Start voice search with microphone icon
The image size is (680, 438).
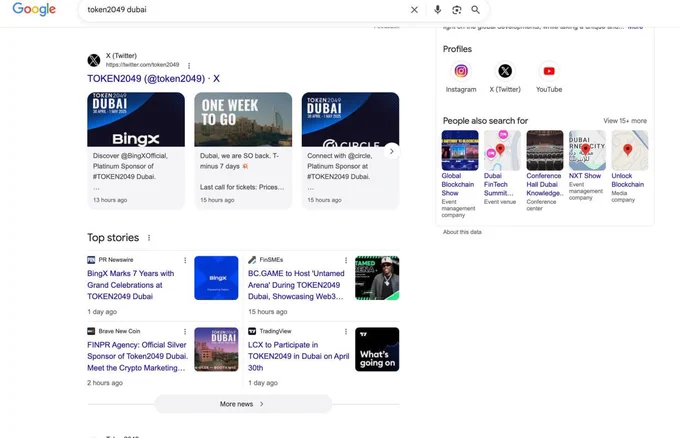tap(437, 10)
